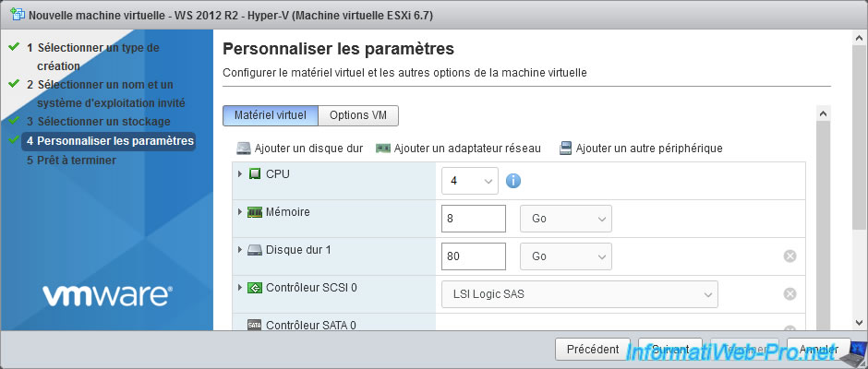The width and height of the screenshot is (868, 369).
Task: Click the Mémoire RAM module icon
Action: click(x=254, y=212)
